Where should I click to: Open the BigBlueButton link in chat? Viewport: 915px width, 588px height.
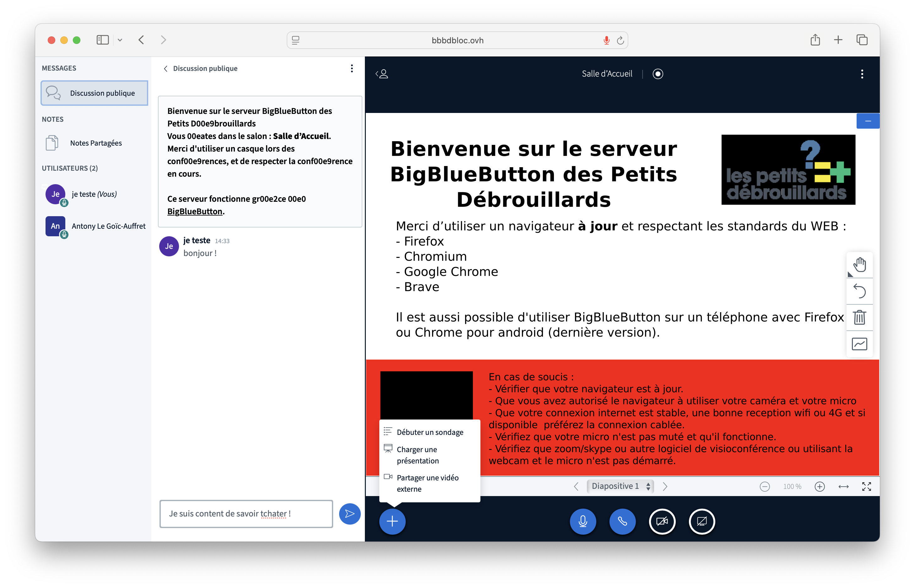point(195,211)
